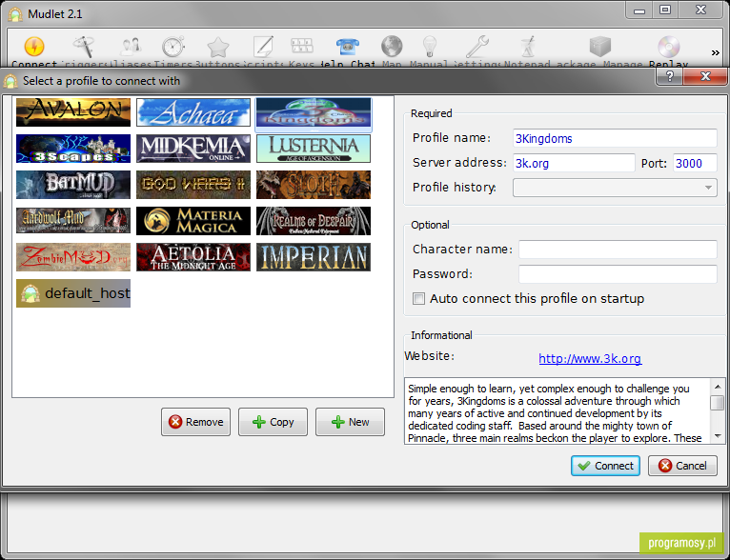Click the Character name field
This screenshot has height=560, width=730.
(618, 250)
